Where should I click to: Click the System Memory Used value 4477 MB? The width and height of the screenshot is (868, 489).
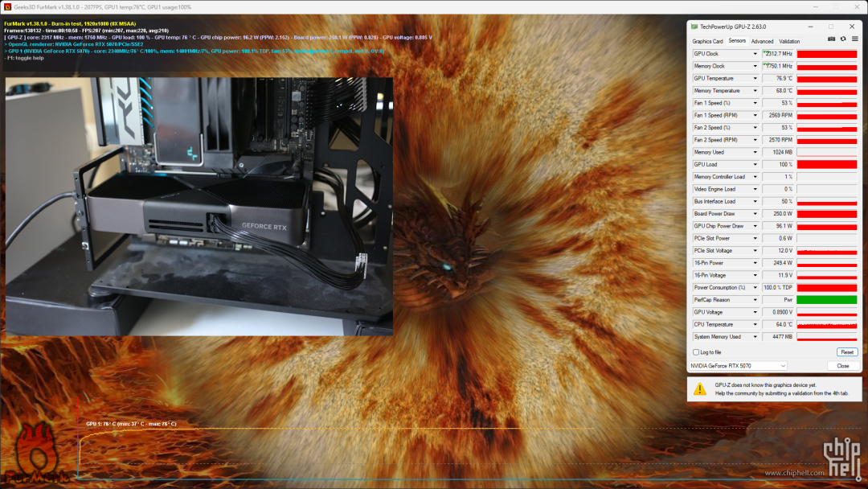tap(782, 337)
